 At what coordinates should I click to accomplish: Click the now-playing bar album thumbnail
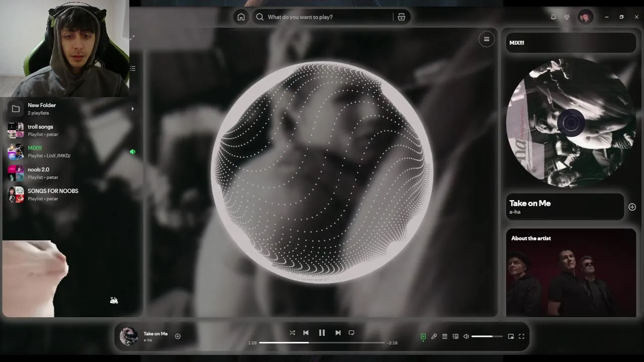(129, 336)
